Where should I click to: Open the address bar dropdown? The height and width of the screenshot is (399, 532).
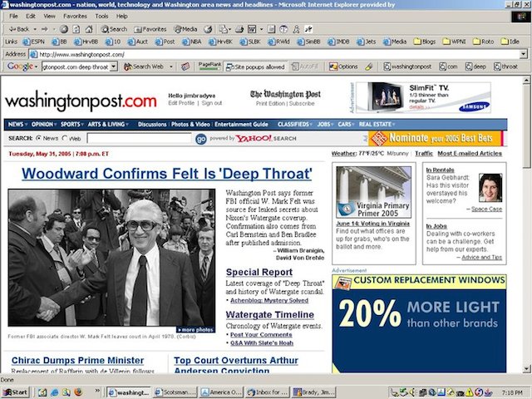tap(523, 54)
